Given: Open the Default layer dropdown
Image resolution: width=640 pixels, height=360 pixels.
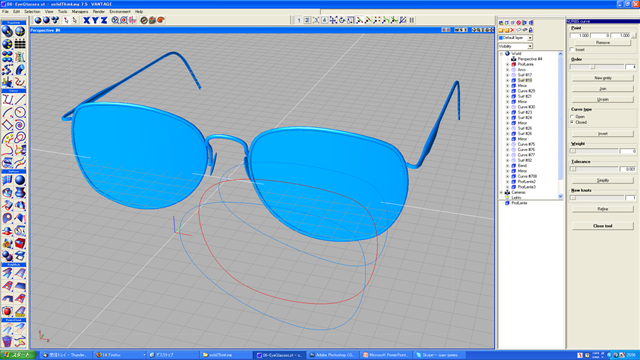Looking at the screenshot, I should coord(515,38).
